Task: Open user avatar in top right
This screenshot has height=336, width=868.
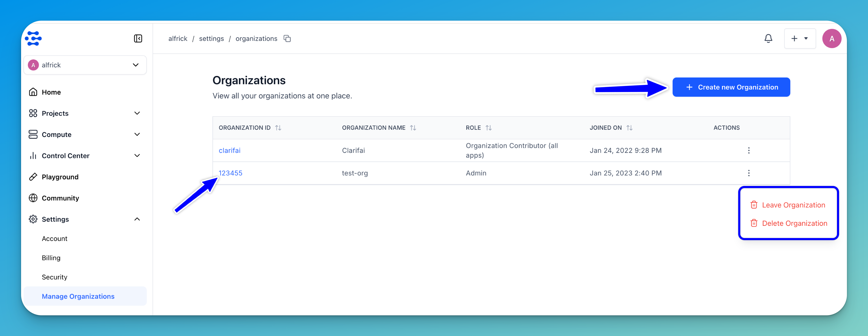Action: point(831,38)
